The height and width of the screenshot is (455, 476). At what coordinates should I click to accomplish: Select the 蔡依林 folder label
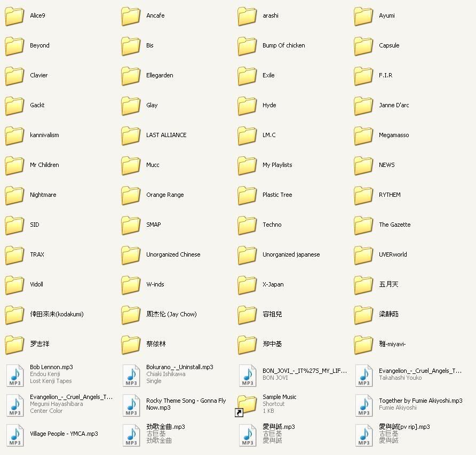[x=156, y=344]
